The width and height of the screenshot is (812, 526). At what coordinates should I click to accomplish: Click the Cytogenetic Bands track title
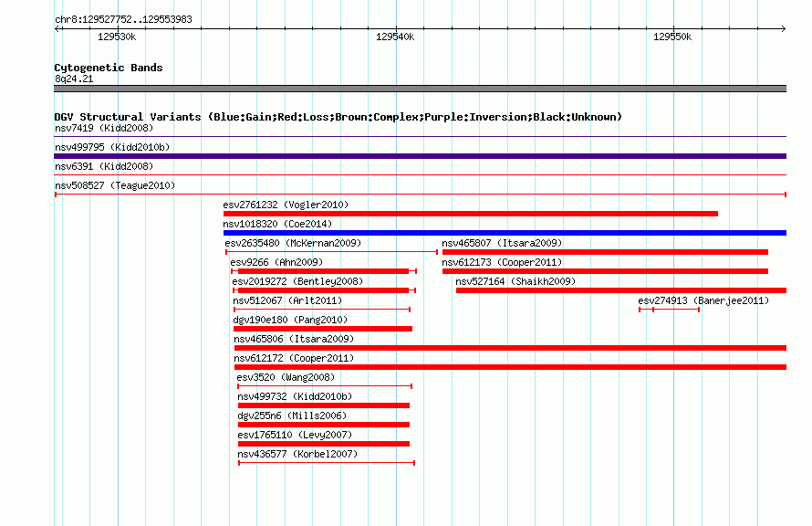(x=109, y=68)
